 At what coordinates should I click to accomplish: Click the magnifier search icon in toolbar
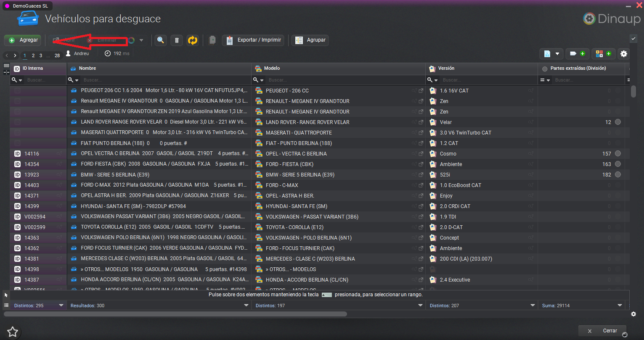(x=160, y=40)
